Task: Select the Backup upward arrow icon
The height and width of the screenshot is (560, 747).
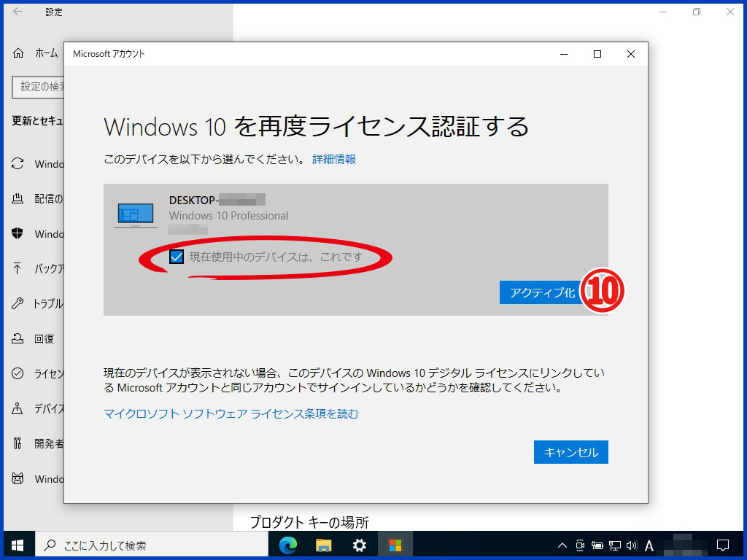Action: 18,268
